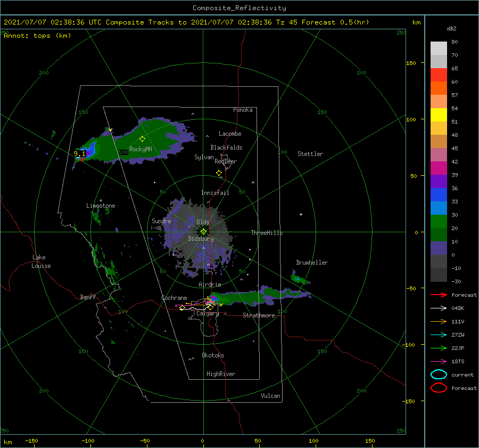Click the Sundre town label
479x448 pixels.
pyautogui.click(x=161, y=221)
